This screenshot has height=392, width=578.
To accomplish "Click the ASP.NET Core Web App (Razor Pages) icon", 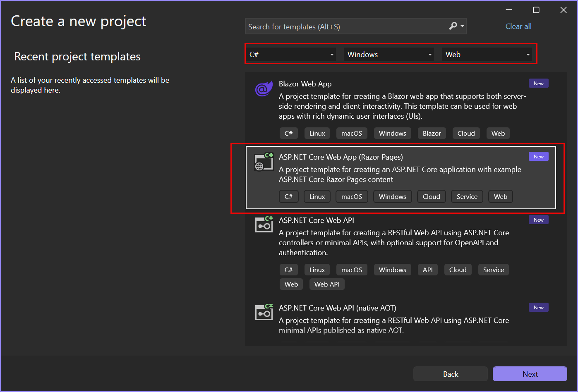I will click(x=264, y=162).
